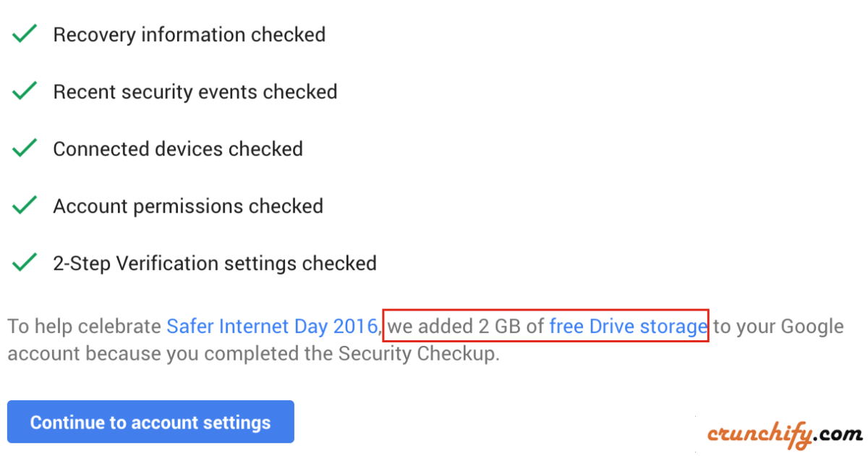Select 2-Step Verification settings checked text
The image size is (868, 456).
tap(215, 262)
